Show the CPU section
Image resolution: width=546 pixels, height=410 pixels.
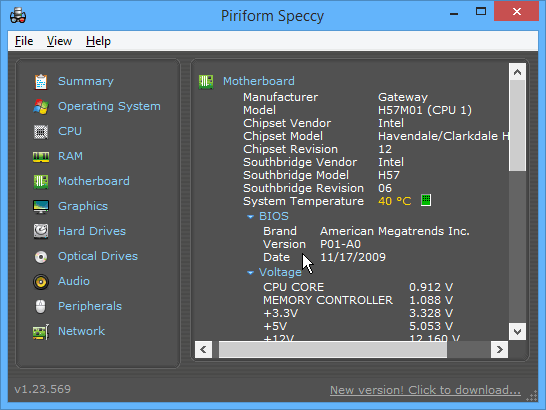tap(70, 131)
